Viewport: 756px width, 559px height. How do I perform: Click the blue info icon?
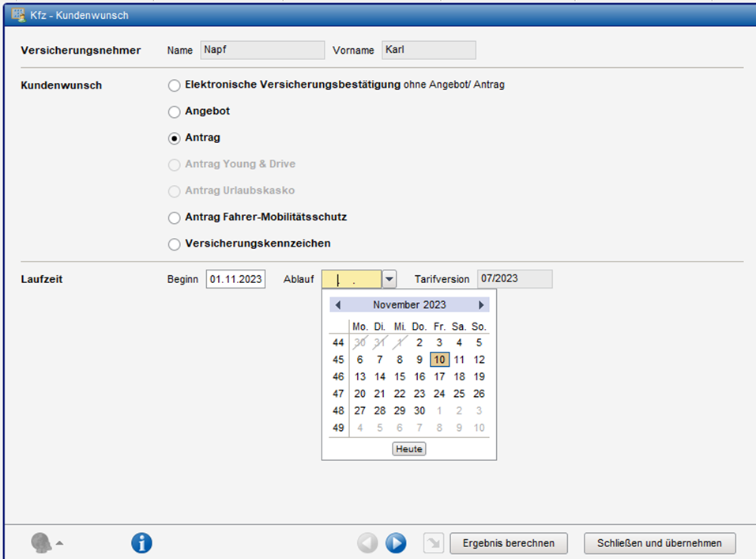pyautogui.click(x=141, y=543)
